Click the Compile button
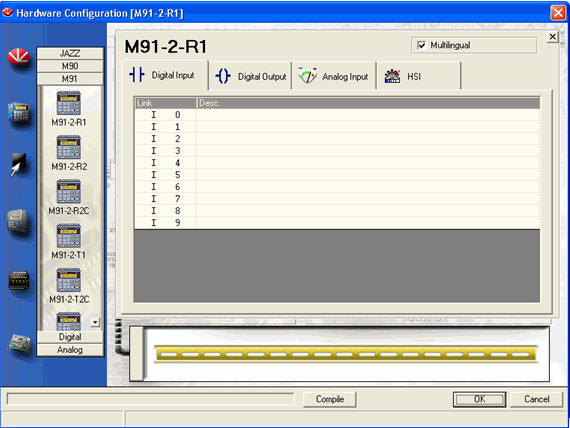 330,399
